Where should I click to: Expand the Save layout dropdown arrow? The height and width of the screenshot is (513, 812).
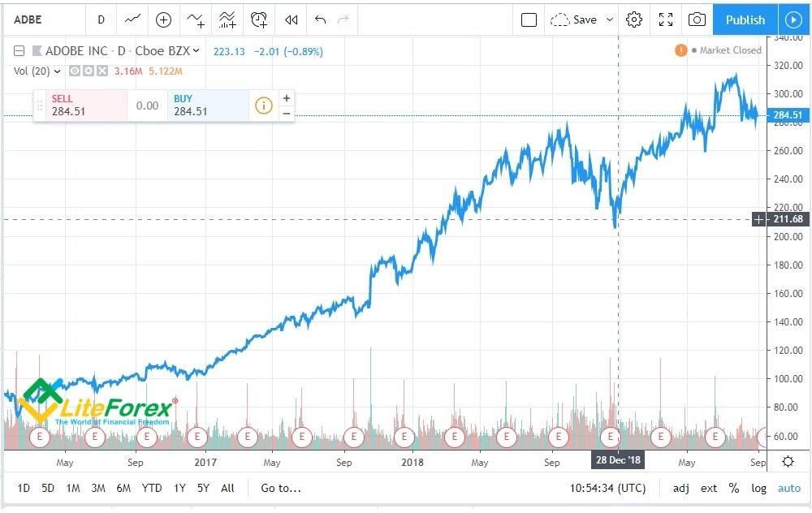pos(610,19)
